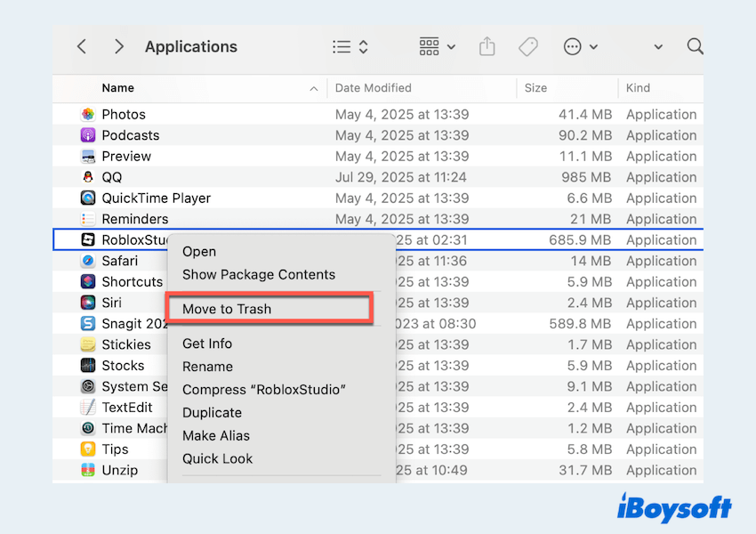Select the QQ penguin icon
756x534 pixels.
point(88,177)
